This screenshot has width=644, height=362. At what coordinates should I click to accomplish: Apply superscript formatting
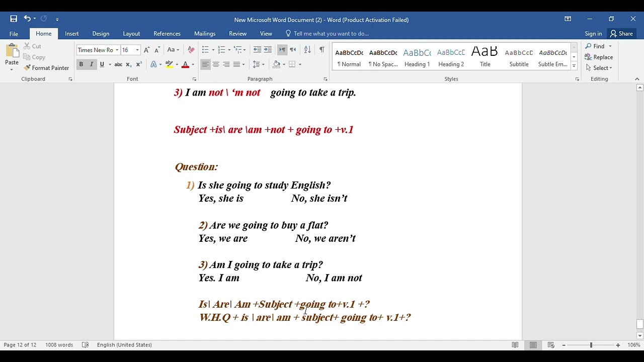coord(139,64)
